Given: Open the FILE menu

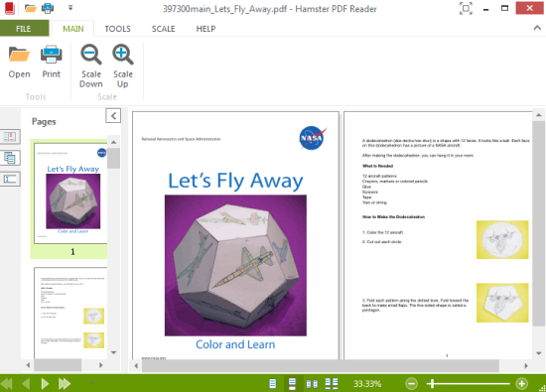Looking at the screenshot, I should point(24,28).
